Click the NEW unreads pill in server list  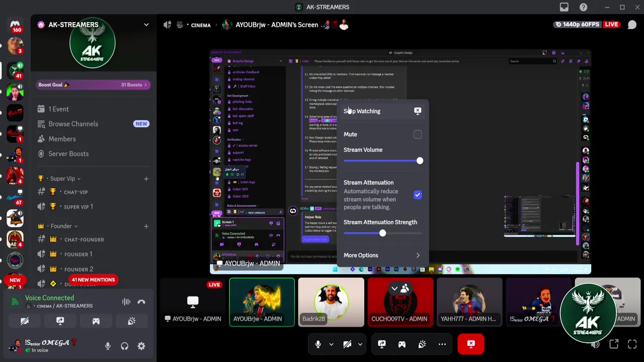pos(15,280)
